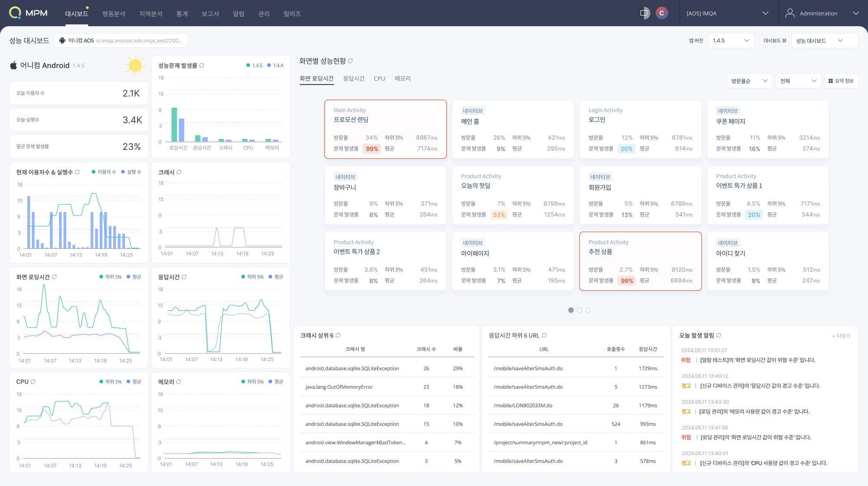Screen dimensions: 868x486
Task: Open the round C avatar icon
Action: [x=661, y=13]
